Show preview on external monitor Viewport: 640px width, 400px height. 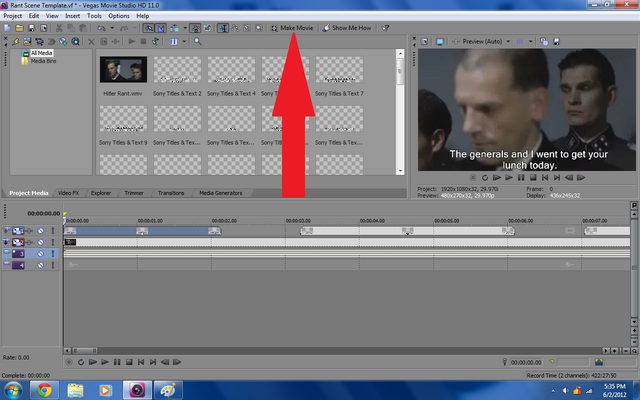tap(440, 42)
